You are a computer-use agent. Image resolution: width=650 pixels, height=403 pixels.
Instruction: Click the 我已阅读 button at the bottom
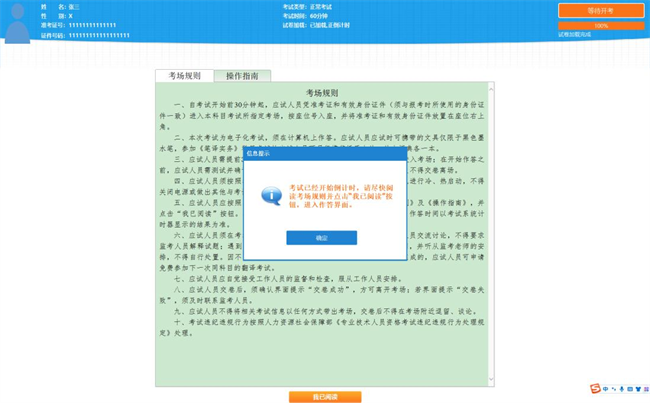pos(324,397)
